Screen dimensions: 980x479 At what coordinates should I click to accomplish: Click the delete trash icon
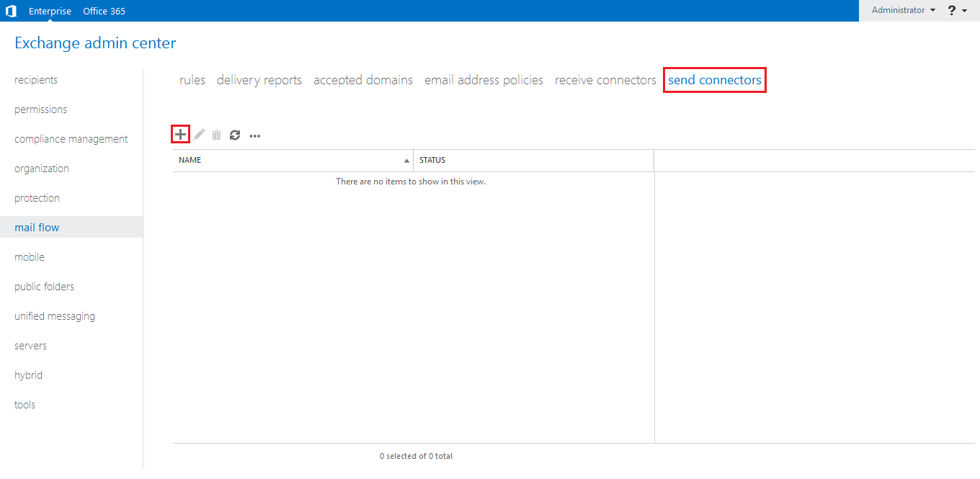tap(216, 135)
